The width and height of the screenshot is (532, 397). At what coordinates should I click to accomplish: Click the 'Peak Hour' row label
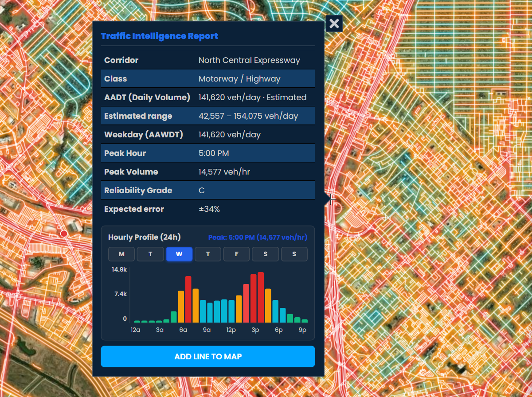pos(125,153)
